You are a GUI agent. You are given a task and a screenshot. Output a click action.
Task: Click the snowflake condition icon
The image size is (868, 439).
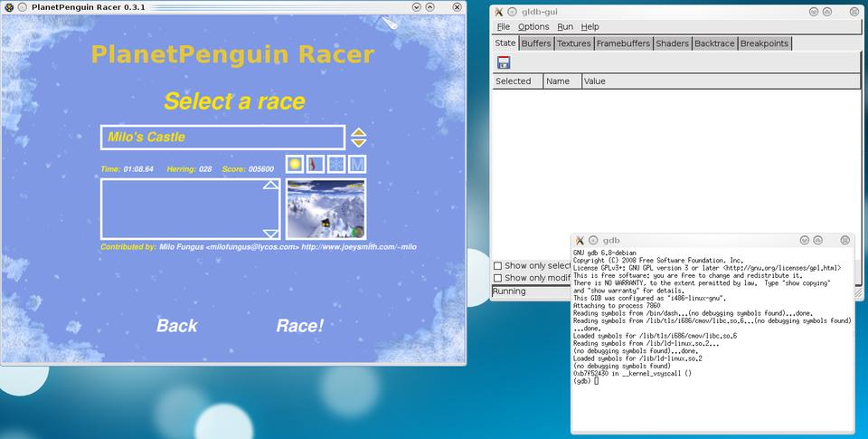[x=336, y=164]
